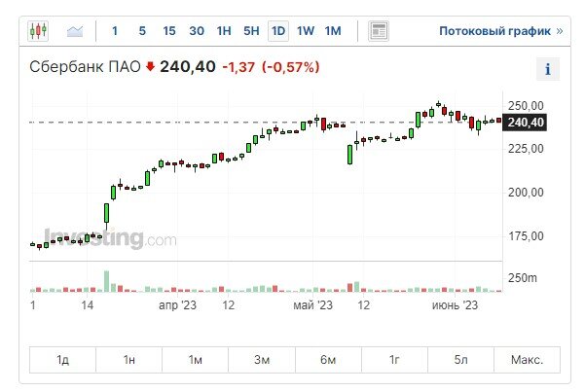The image size is (585, 392).
Task: Choose the 6м time range
Action: [x=328, y=360]
